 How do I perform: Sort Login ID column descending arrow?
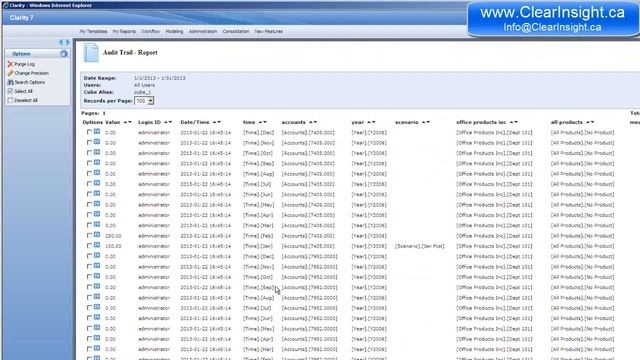pyautogui.click(x=170, y=122)
